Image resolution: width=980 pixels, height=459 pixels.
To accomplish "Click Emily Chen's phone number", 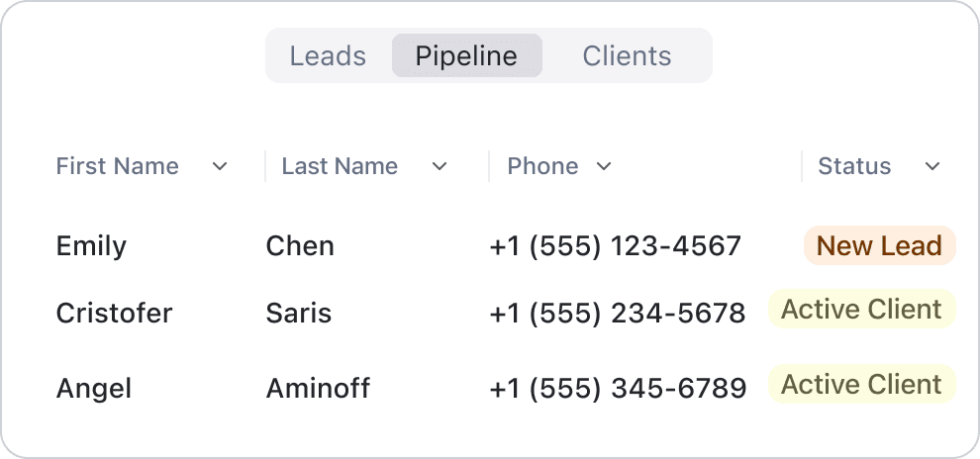I will [x=615, y=246].
